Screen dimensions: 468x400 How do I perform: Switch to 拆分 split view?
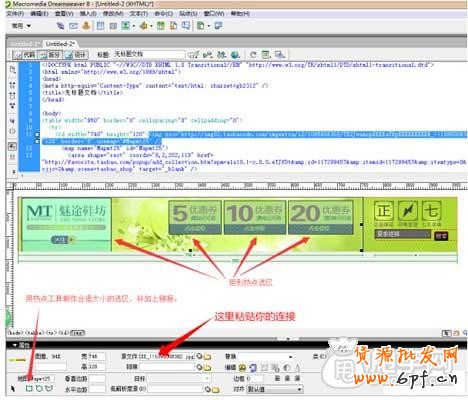click(x=50, y=55)
